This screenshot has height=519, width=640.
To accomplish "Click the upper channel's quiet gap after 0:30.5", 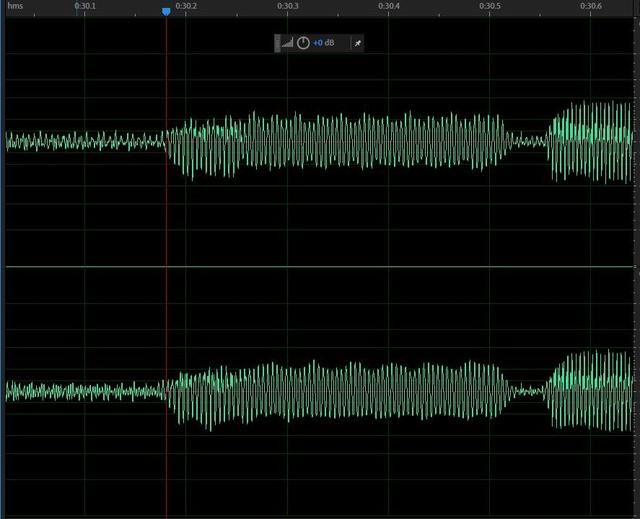I will coord(529,142).
